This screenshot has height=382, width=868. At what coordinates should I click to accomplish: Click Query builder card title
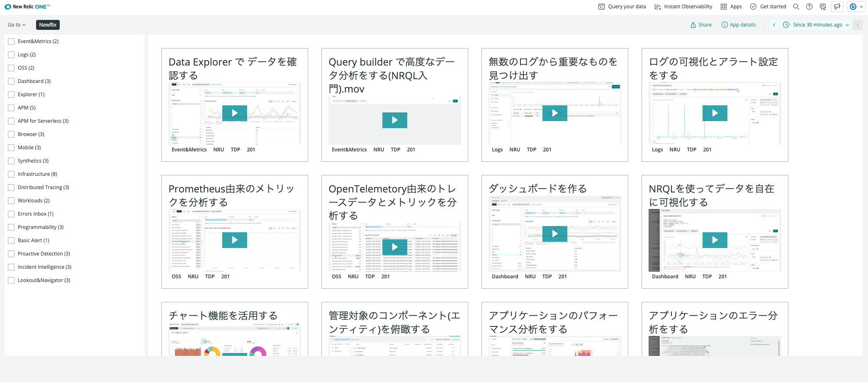(x=392, y=75)
